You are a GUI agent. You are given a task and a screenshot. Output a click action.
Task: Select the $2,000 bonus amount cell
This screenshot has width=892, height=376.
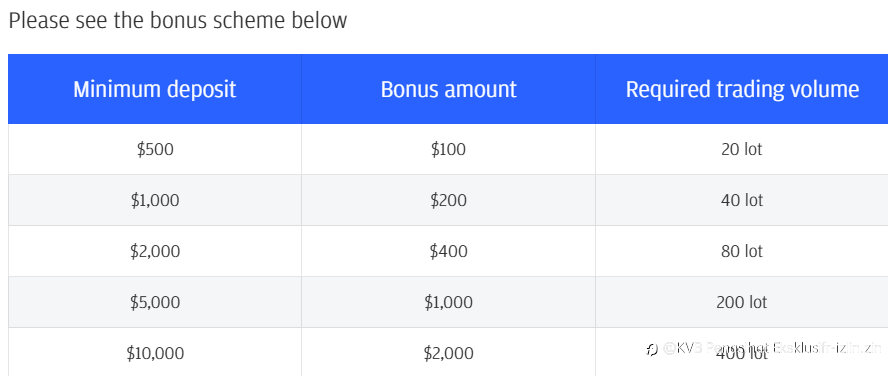pyautogui.click(x=448, y=352)
